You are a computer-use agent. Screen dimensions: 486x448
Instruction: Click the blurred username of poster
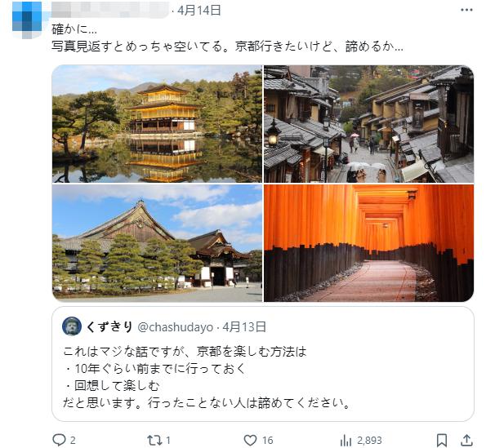point(110,10)
